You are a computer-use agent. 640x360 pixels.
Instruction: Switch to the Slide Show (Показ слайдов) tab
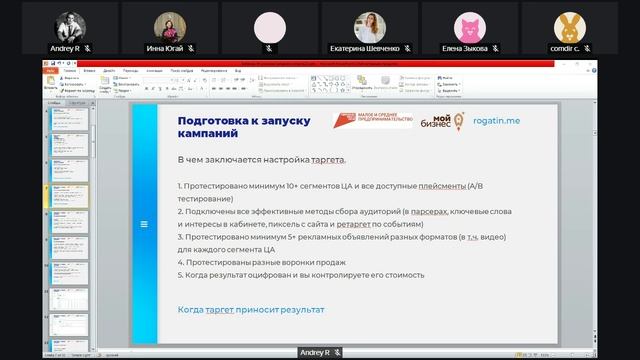click(x=182, y=71)
